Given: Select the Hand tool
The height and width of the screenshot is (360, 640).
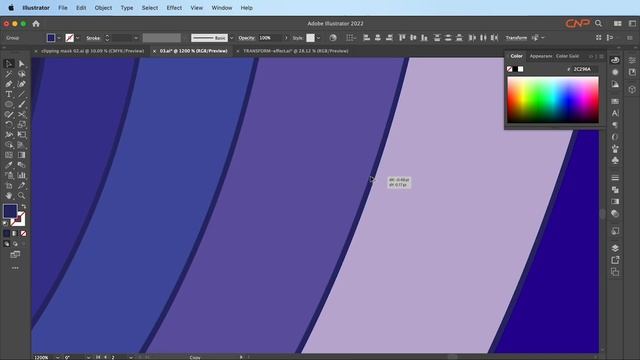Looking at the screenshot, I should (x=9, y=196).
